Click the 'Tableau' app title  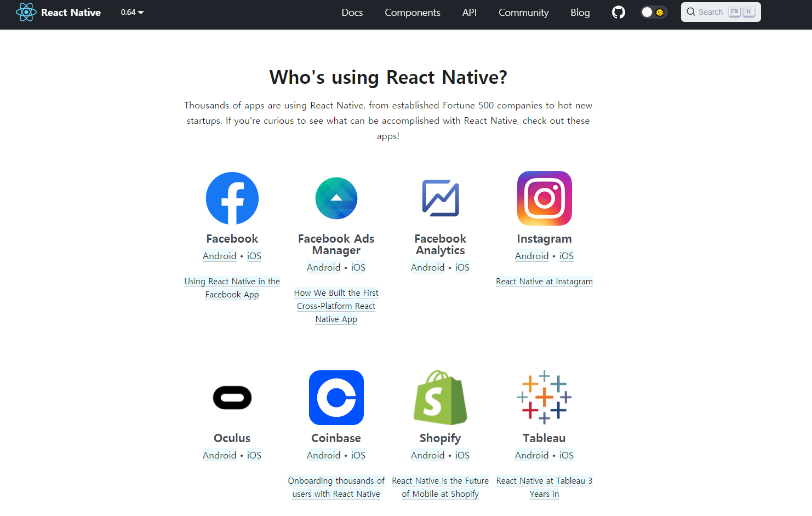[545, 438]
